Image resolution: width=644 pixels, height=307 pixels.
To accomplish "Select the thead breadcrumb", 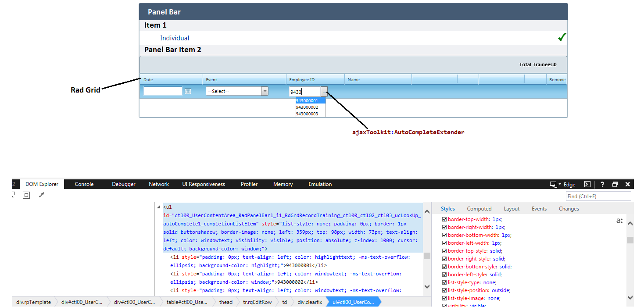I will pyautogui.click(x=226, y=302).
